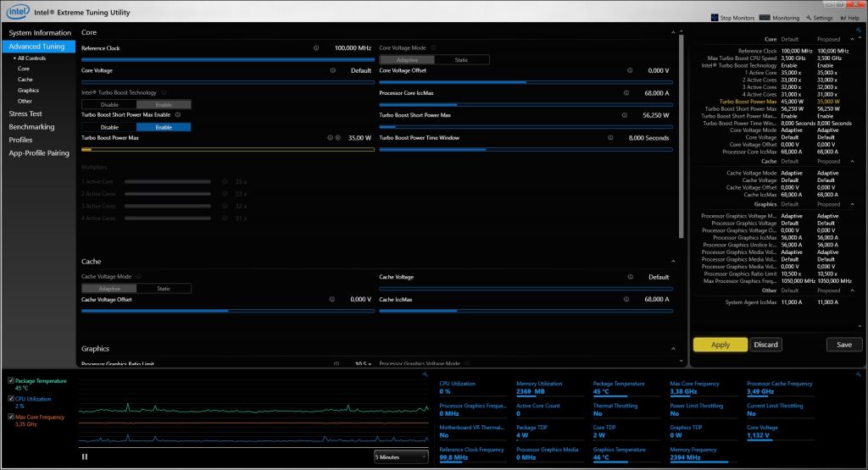Jump to Graphics sub-item in sidebar
The width and height of the screenshot is (868, 470).
(x=28, y=90)
